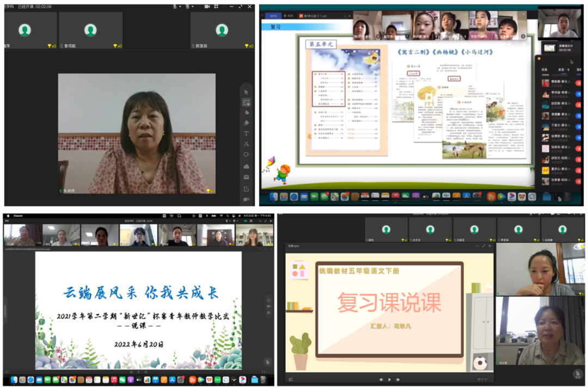The image size is (588, 389).
Task: Select the Text (T) tool
Action: point(246,133)
